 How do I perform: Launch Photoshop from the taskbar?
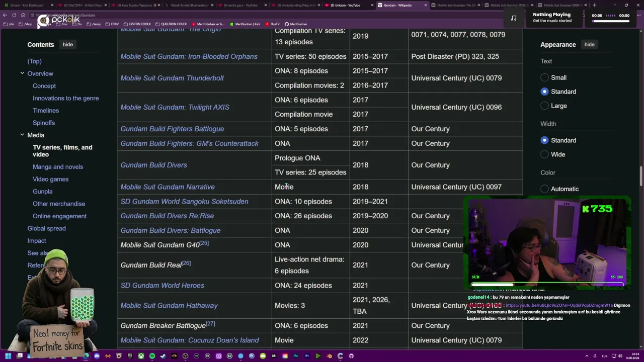pyautogui.click(x=296, y=356)
